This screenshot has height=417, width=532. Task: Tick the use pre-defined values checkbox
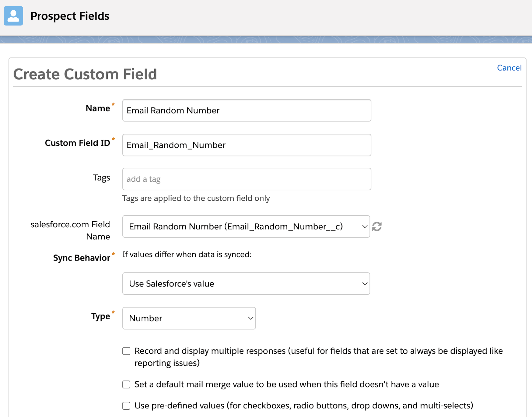pos(126,406)
